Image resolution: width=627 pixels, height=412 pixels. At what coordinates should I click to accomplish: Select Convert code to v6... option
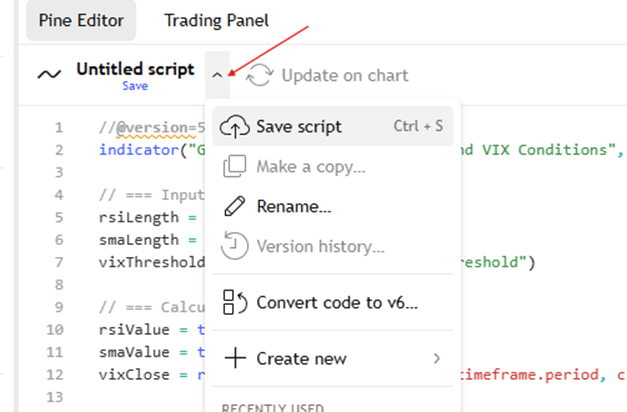click(x=337, y=302)
